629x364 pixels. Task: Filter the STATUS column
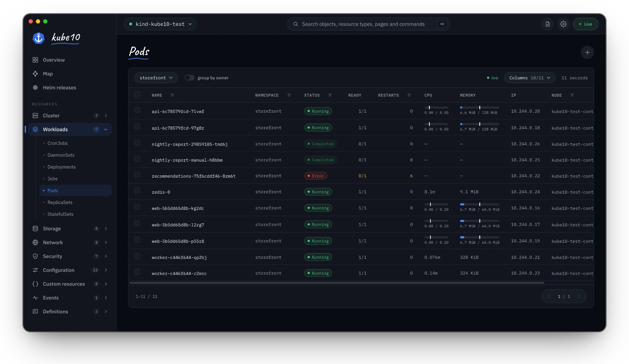point(330,95)
